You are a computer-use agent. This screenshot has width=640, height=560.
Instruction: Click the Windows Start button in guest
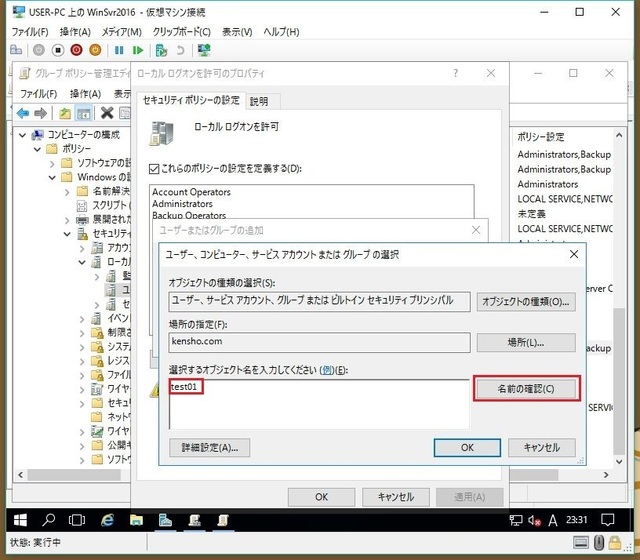[17, 520]
